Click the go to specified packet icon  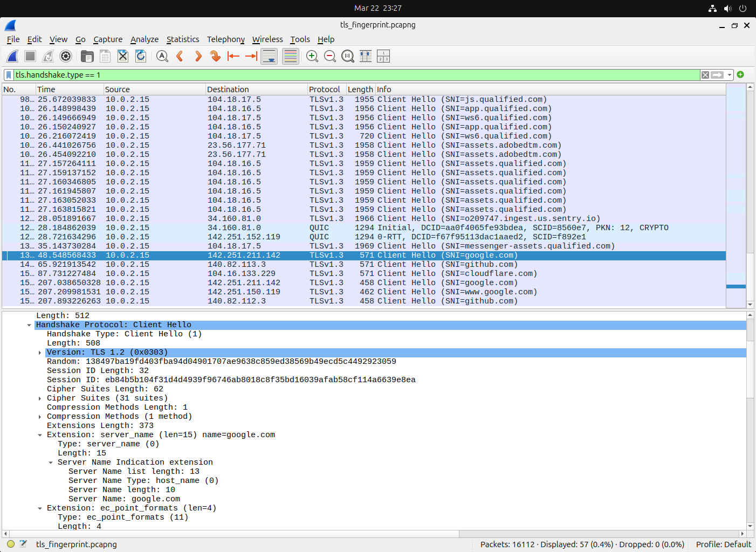pos(216,56)
